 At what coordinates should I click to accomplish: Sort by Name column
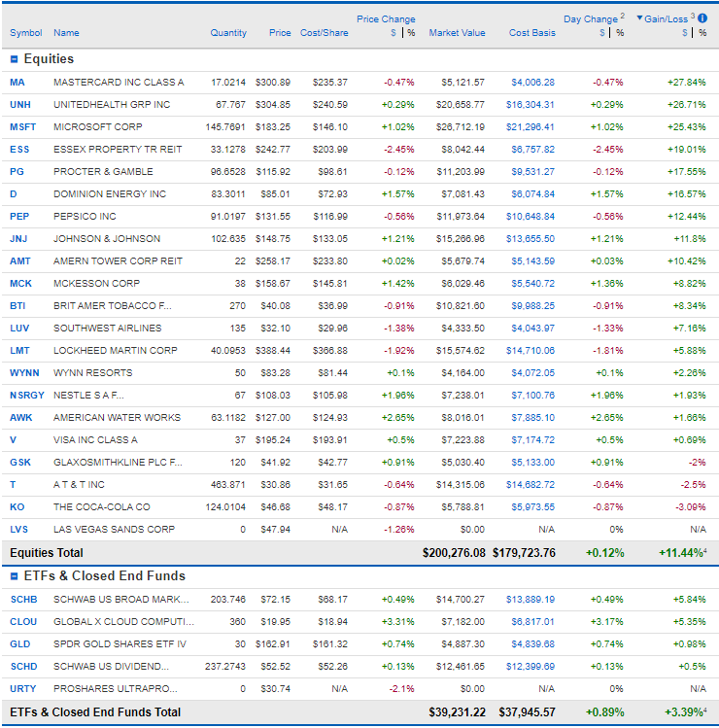coord(66,32)
